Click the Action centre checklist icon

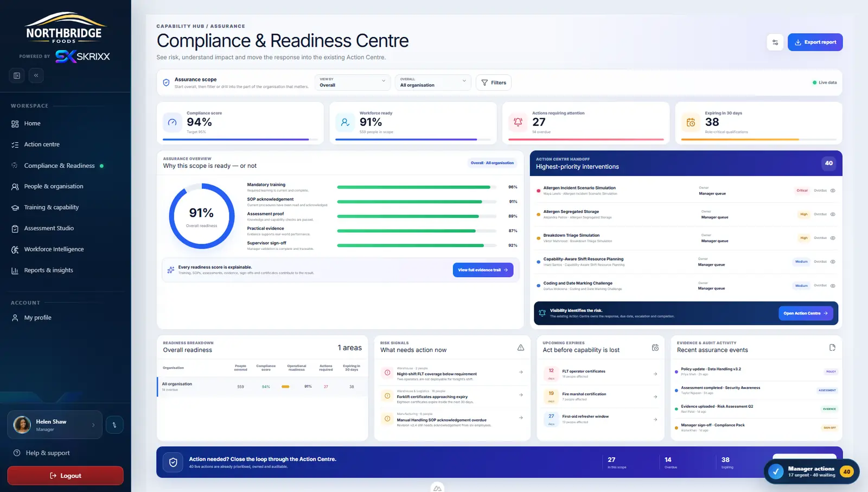tap(15, 145)
